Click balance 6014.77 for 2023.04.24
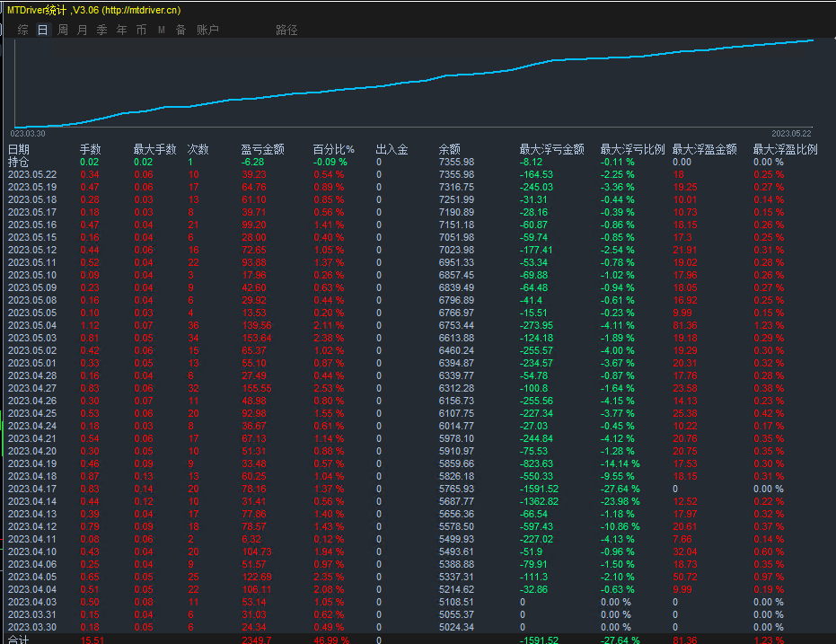Screen dimensions: 836x644 click(456, 426)
